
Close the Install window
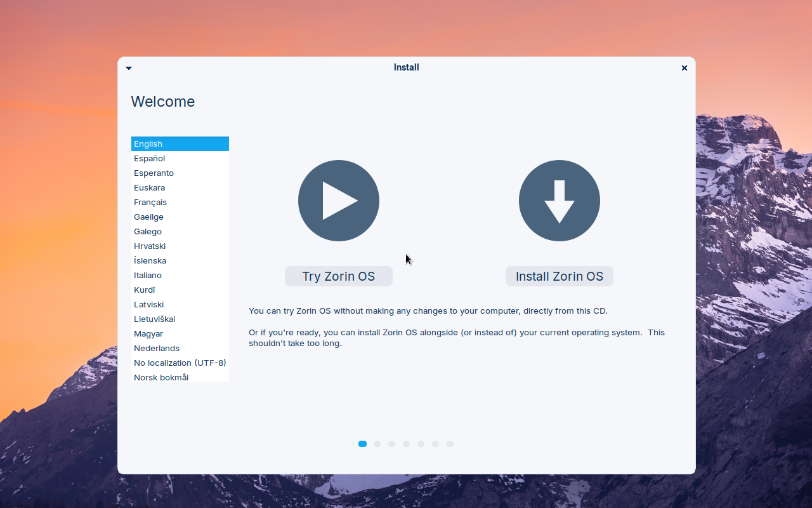pyautogui.click(x=684, y=68)
